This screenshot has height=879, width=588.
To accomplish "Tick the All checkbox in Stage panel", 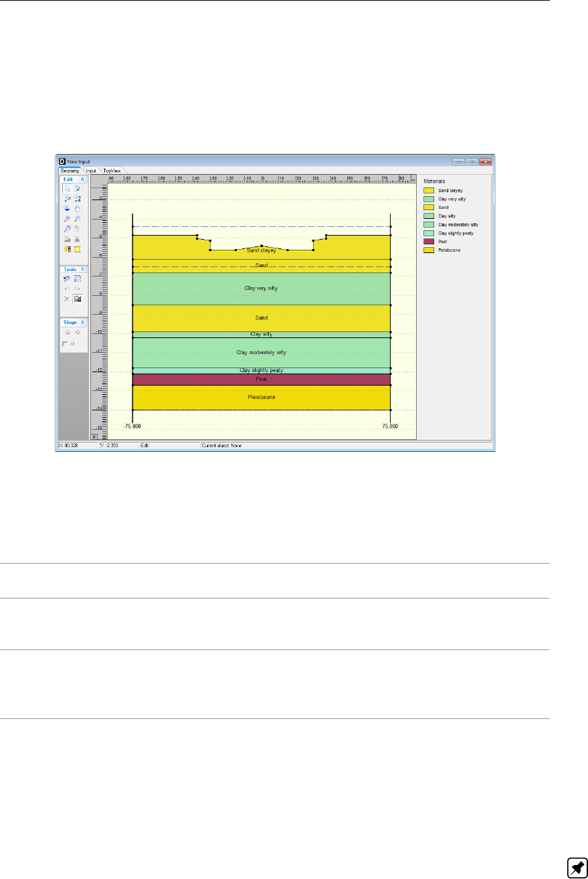I will [64, 344].
